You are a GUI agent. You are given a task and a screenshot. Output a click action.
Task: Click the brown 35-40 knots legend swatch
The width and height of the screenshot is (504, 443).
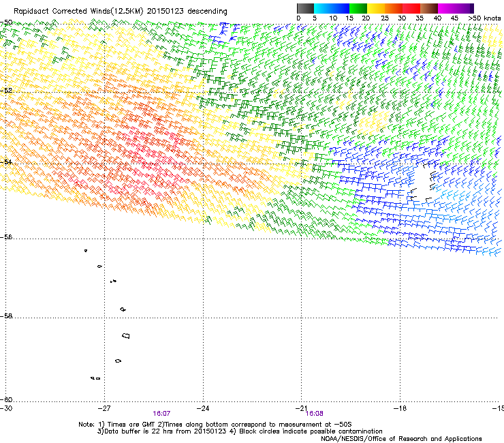point(429,8)
